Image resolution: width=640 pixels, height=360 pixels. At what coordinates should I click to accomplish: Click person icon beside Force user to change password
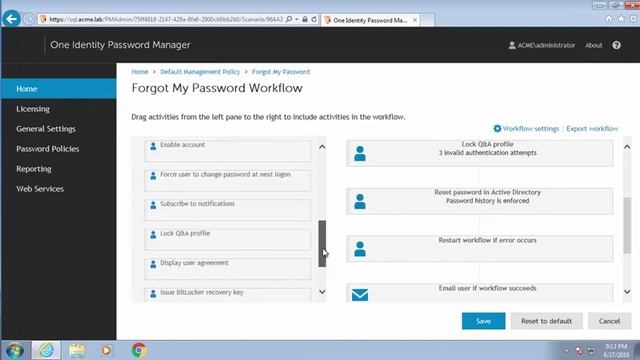pos(153,176)
